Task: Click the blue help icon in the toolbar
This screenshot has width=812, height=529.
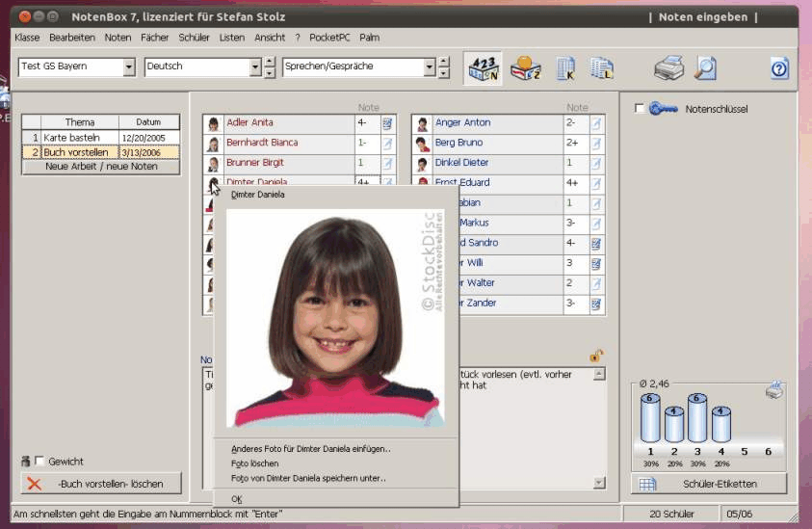Action: [779, 68]
